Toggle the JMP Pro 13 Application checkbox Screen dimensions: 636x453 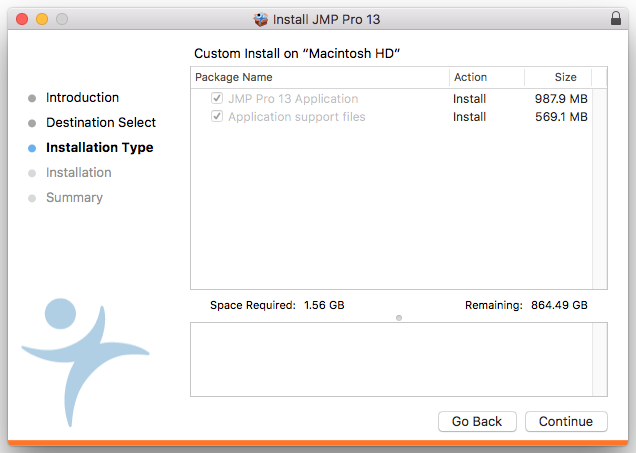point(217,99)
